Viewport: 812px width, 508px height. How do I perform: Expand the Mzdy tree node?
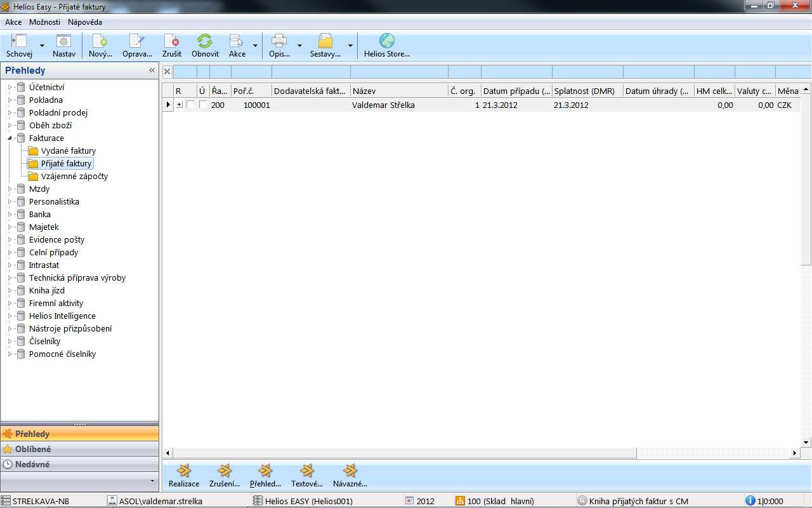(10, 189)
